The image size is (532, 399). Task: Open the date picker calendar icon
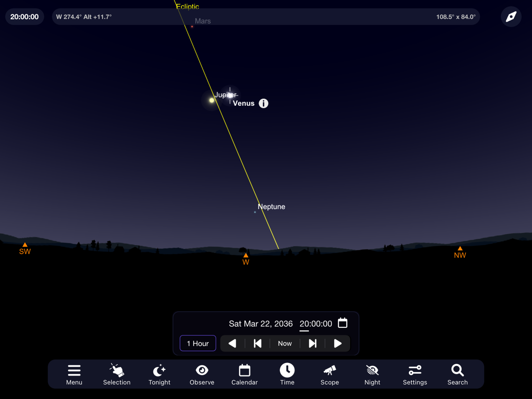point(342,323)
